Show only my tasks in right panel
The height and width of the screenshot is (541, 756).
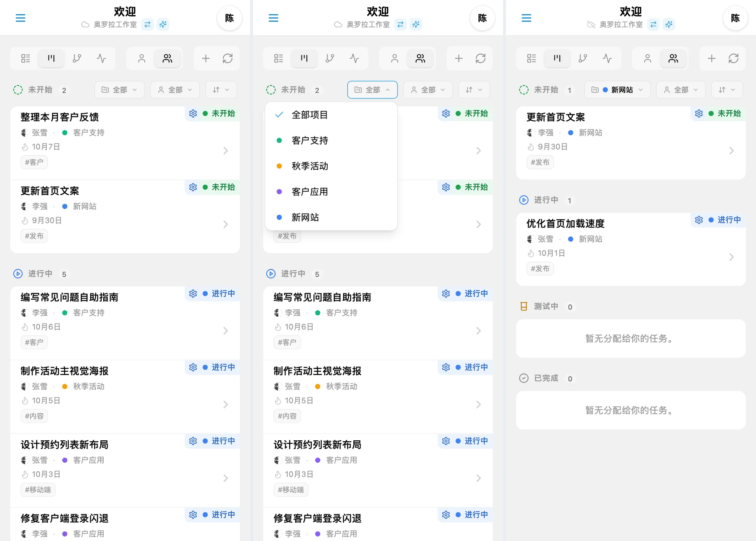[647, 58]
